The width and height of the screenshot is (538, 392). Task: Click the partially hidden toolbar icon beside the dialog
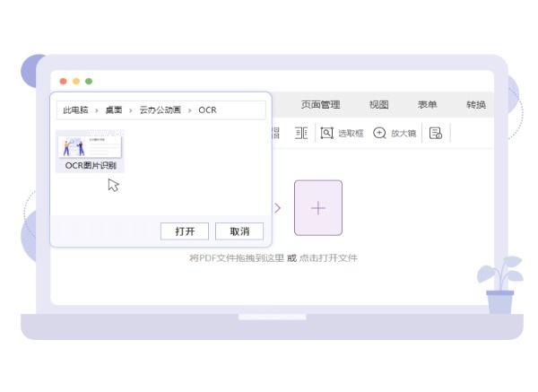click(x=275, y=133)
